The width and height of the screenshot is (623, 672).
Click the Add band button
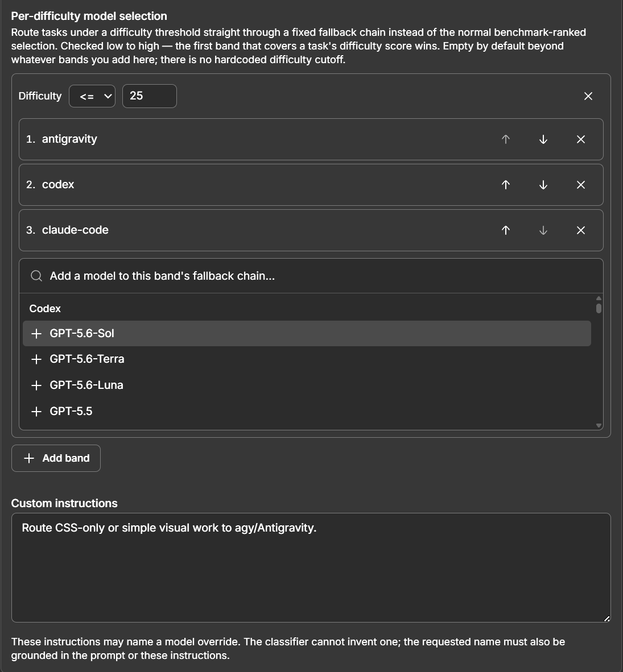pyautogui.click(x=56, y=458)
